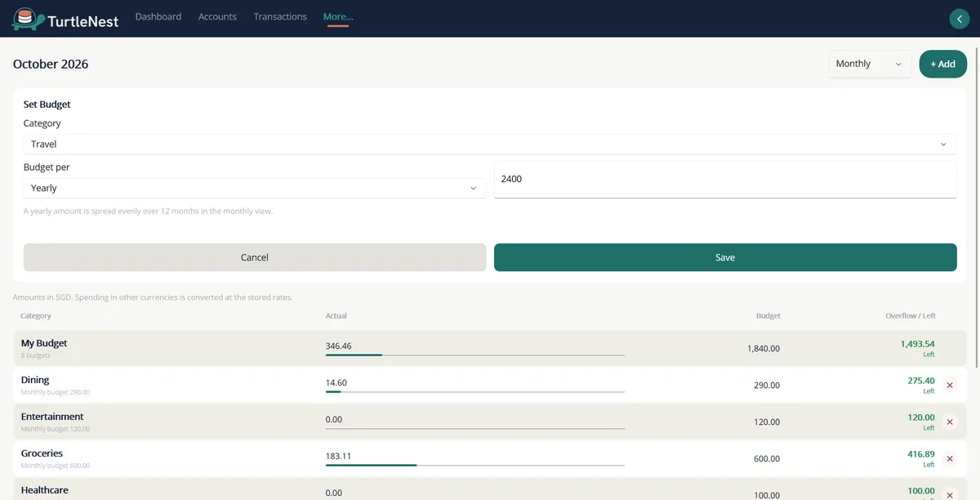
Task: Click the Groceries spending progress bar
Action: (x=475, y=465)
